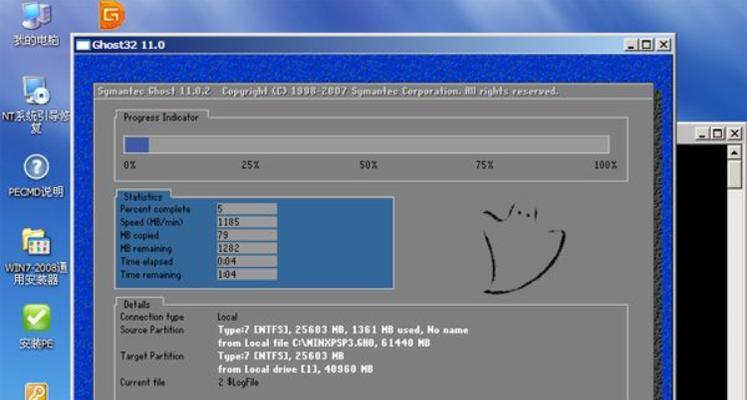The image size is (747, 400).
Task: Launch the NT系统引导修复 desktop icon
Action: 36,105
